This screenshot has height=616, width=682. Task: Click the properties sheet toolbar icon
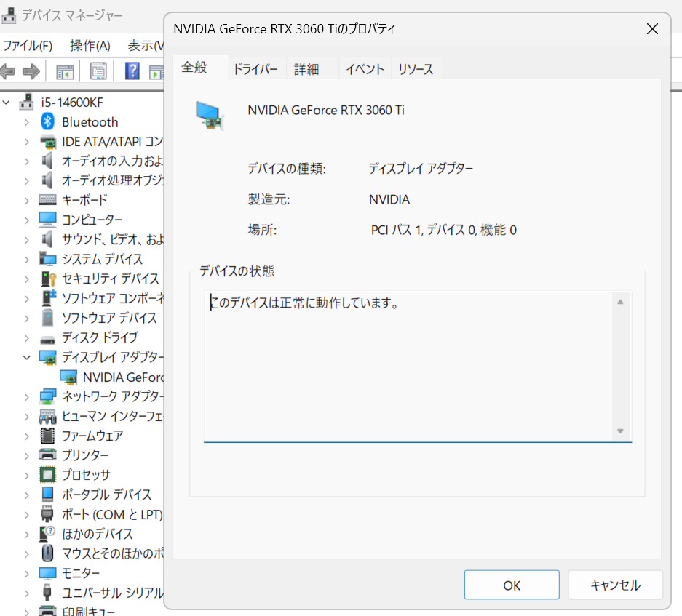pos(98,71)
